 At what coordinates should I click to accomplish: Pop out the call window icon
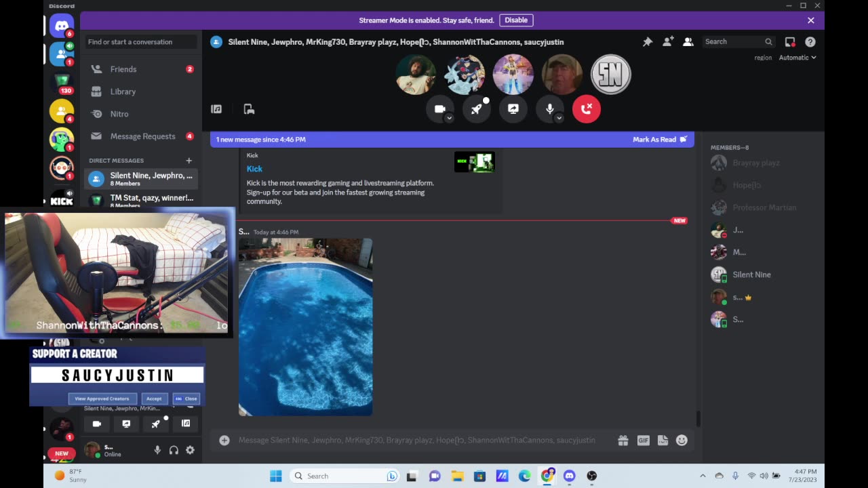[249, 109]
